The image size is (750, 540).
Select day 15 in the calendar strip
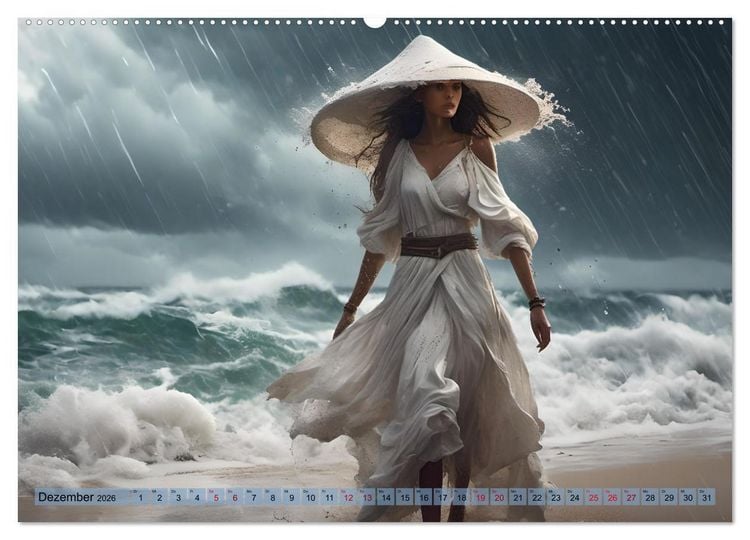pyautogui.click(x=405, y=496)
